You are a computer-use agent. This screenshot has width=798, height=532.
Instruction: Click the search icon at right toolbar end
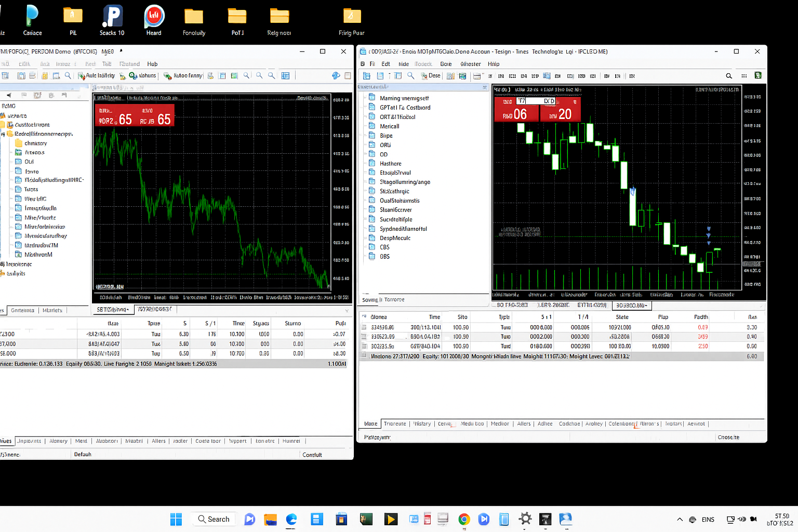pyautogui.click(x=729, y=76)
